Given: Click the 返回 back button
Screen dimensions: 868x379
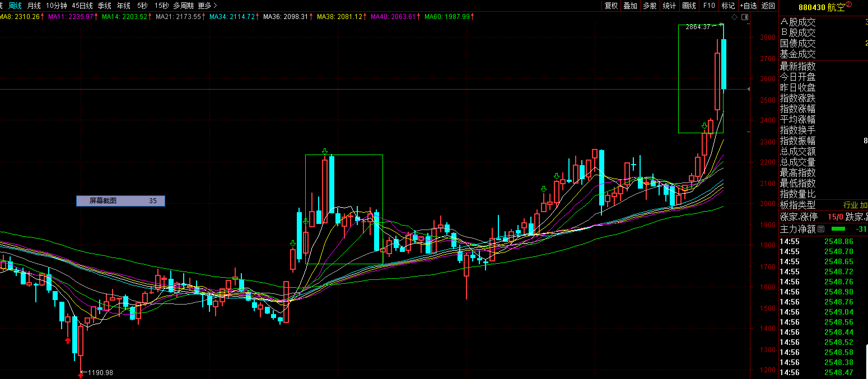Looking at the screenshot, I should 768,6.
